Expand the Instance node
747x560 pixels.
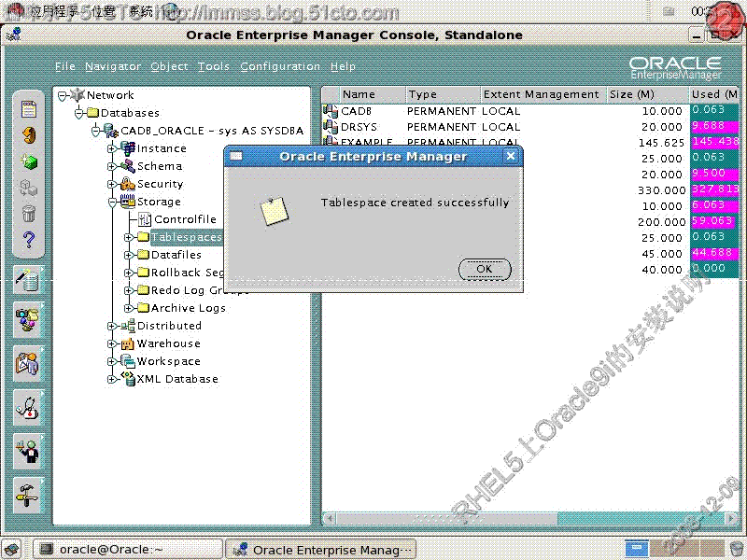(x=111, y=148)
